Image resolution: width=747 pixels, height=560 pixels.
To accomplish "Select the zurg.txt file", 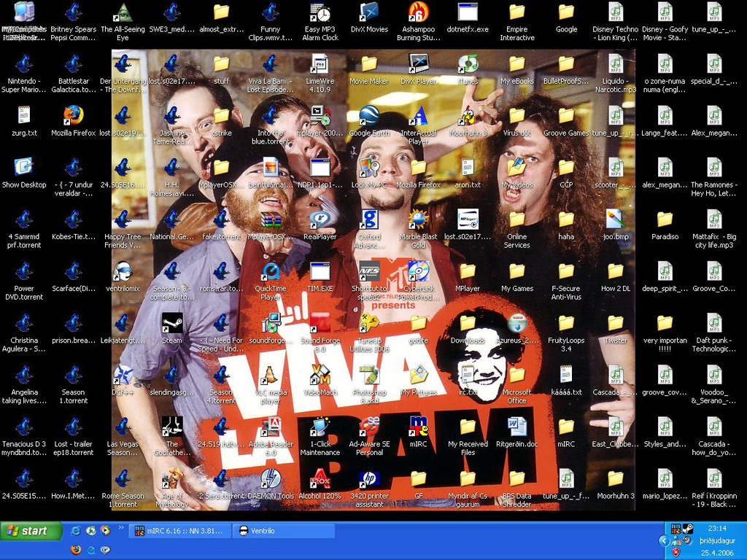I will [24, 122].
